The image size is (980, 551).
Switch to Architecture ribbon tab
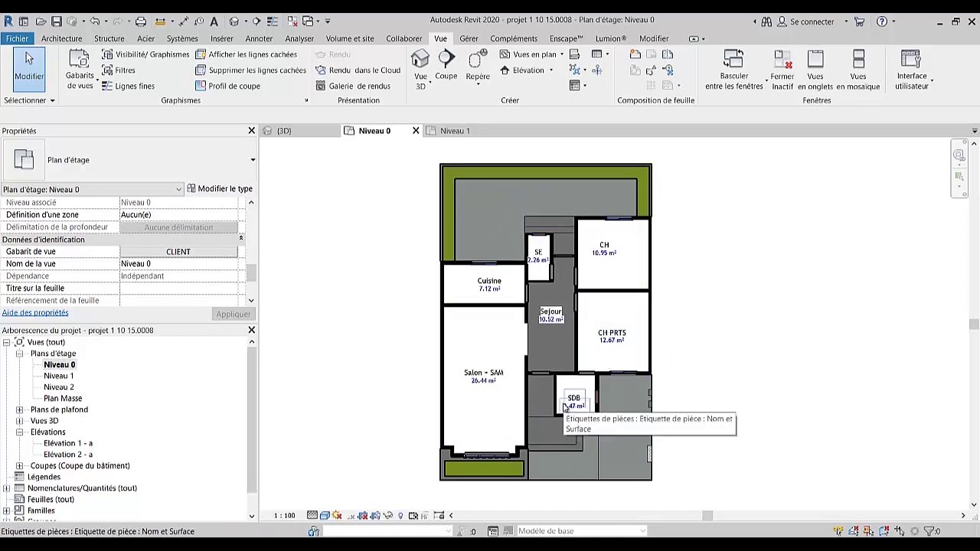tap(61, 38)
